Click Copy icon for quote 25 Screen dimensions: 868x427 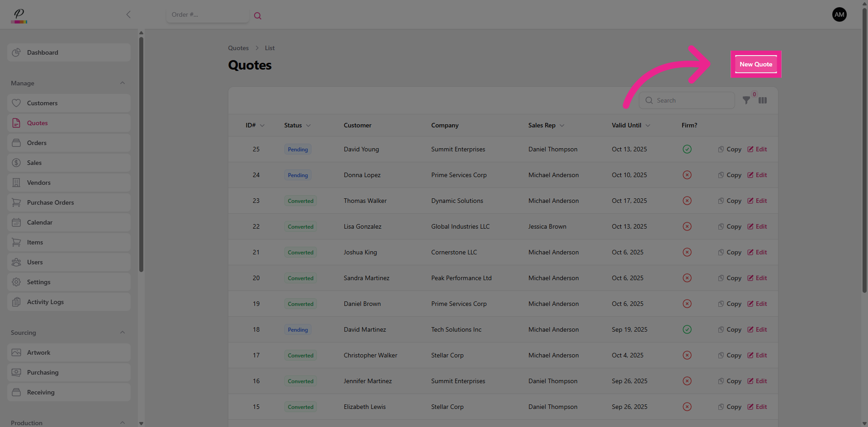(721, 149)
